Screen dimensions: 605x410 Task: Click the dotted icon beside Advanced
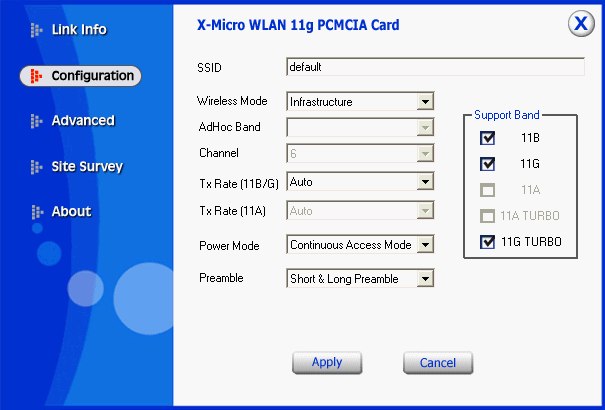[x=36, y=121]
